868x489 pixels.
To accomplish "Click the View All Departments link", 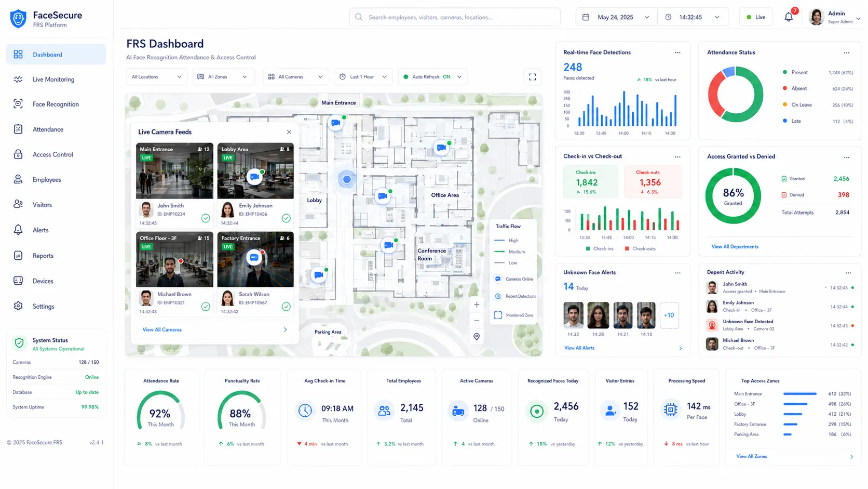I will [735, 247].
